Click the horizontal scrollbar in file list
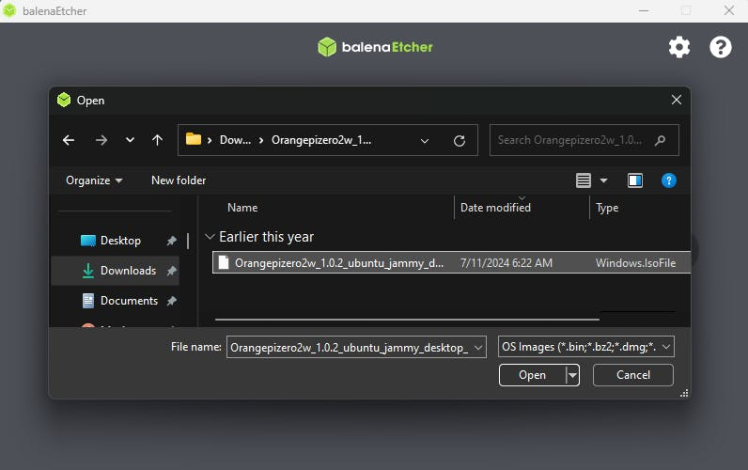 [407, 319]
